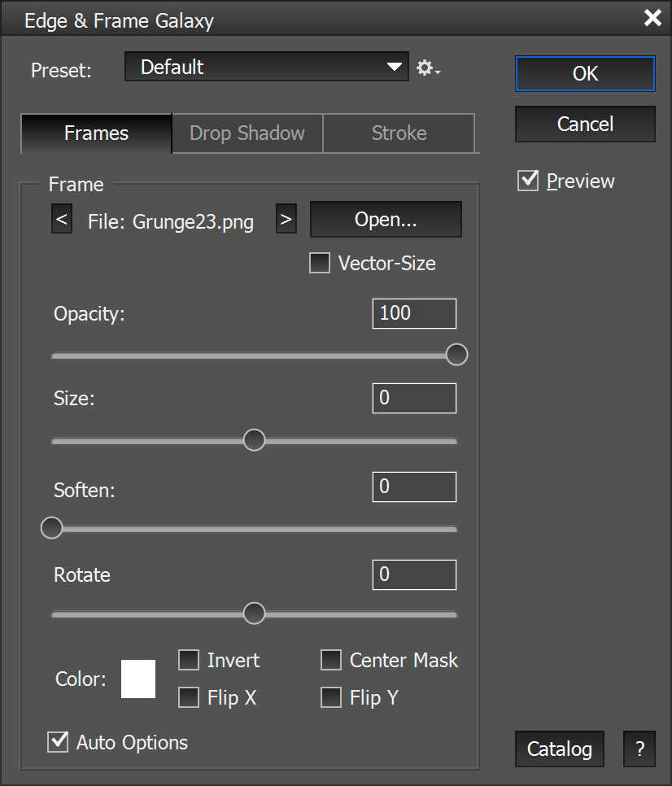Disable the Auto Options checkbox

tap(58, 742)
